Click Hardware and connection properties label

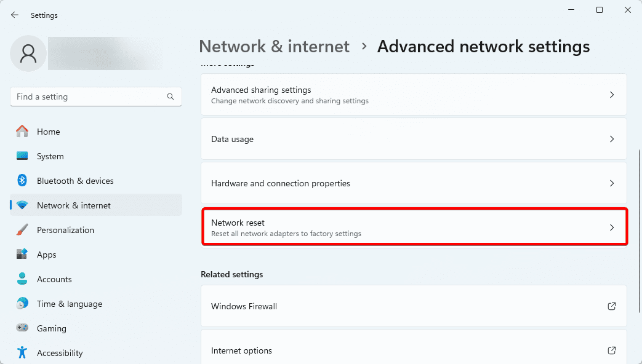click(281, 183)
